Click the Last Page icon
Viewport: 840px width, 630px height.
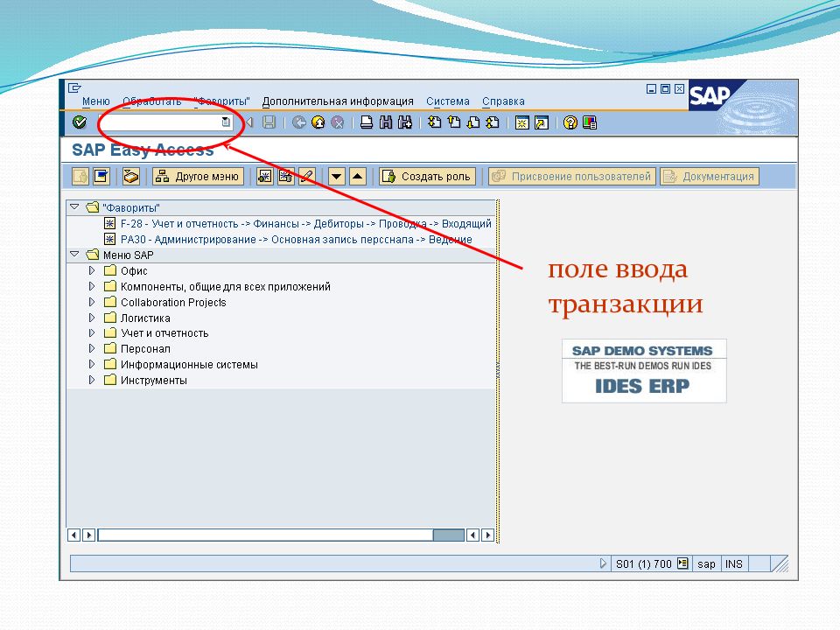pos(493,122)
